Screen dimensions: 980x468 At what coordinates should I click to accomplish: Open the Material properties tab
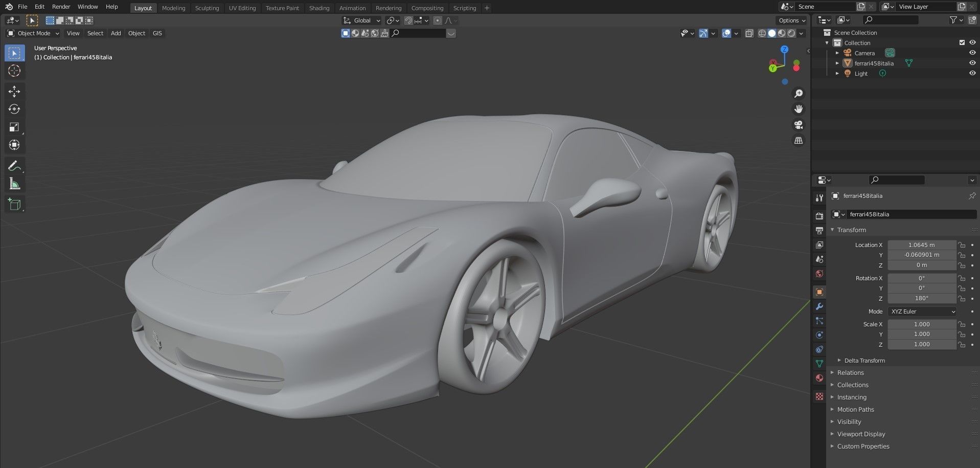pos(819,378)
